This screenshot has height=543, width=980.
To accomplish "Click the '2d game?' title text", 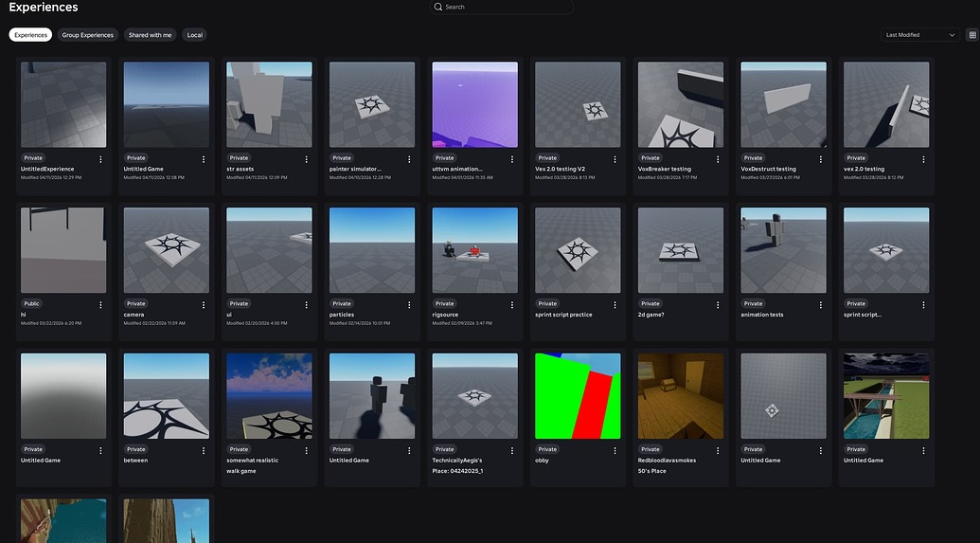I will coord(651,315).
